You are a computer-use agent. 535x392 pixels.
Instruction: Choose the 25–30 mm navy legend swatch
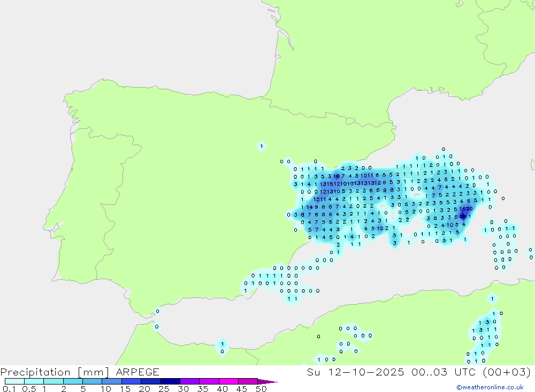[170, 381]
